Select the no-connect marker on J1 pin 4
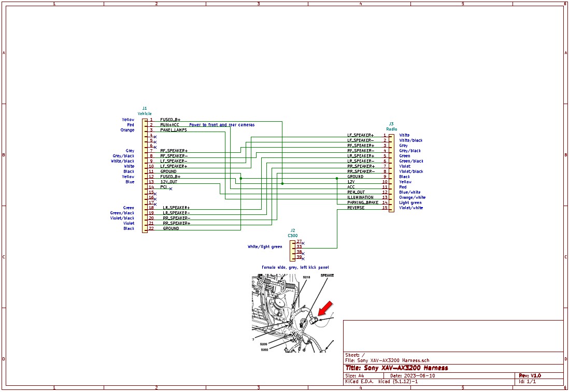This screenshot has height=392, width=569. pyautogui.click(x=155, y=137)
